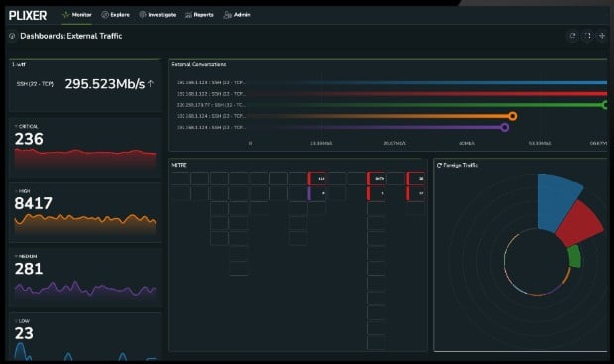The image size is (614, 364).
Task: Open the Admin menu
Action: point(237,15)
